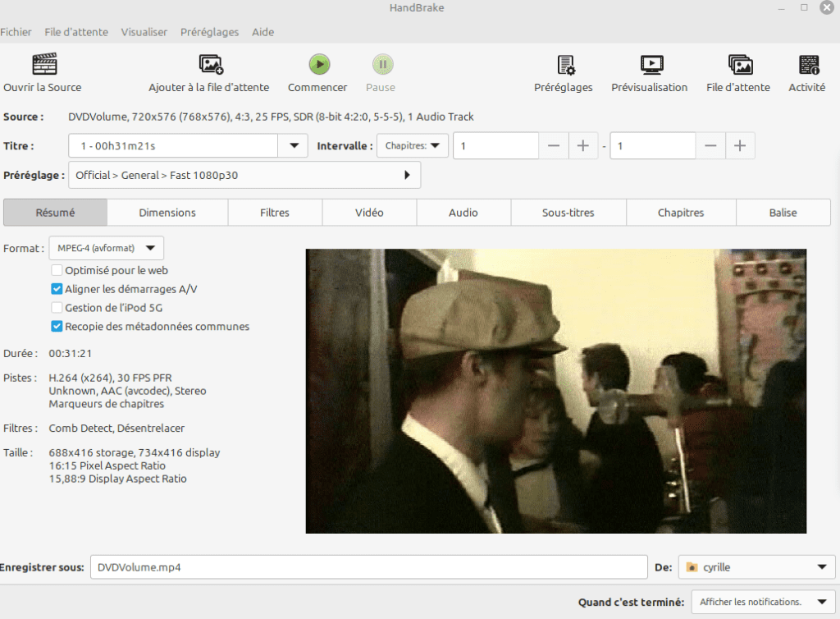This screenshot has width=840, height=619.
Task: Click the Ajouter à la file d'attente icon
Action: click(x=211, y=65)
